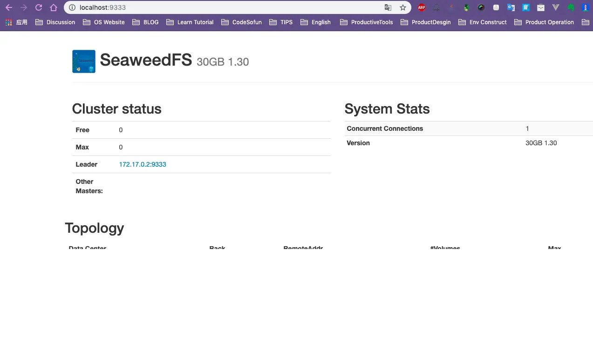The width and height of the screenshot is (593, 364).
Task: Click the Topology heading
Action: coord(95,228)
